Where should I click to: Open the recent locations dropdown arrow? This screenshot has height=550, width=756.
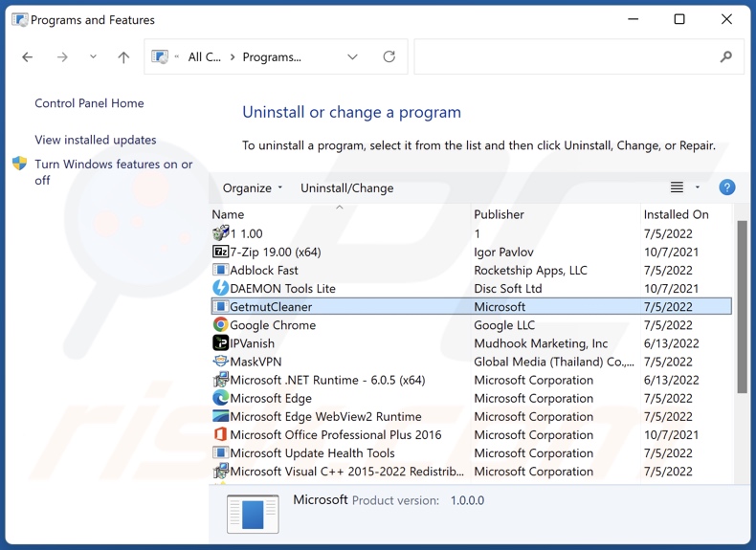pyautogui.click(x=93, y=56)
